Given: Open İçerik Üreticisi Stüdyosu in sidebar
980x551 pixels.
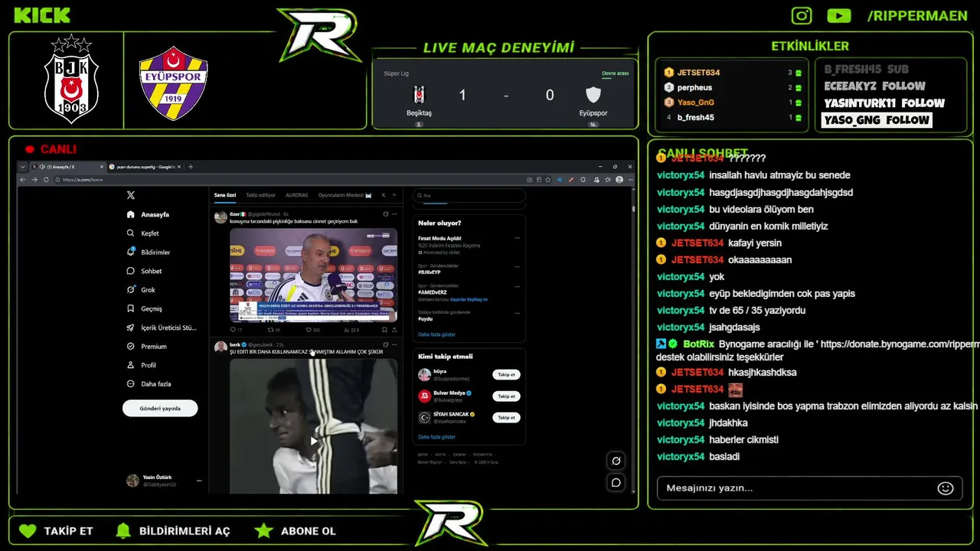Looking at the screenshot, I should coord(162,328).
